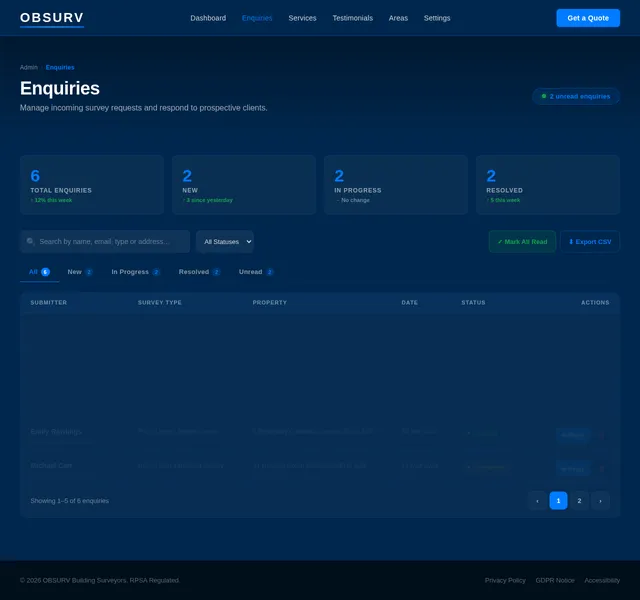Open the All Statuses dropdown
640x600 pixels.
pyautogui.click(x=224, y=242)
